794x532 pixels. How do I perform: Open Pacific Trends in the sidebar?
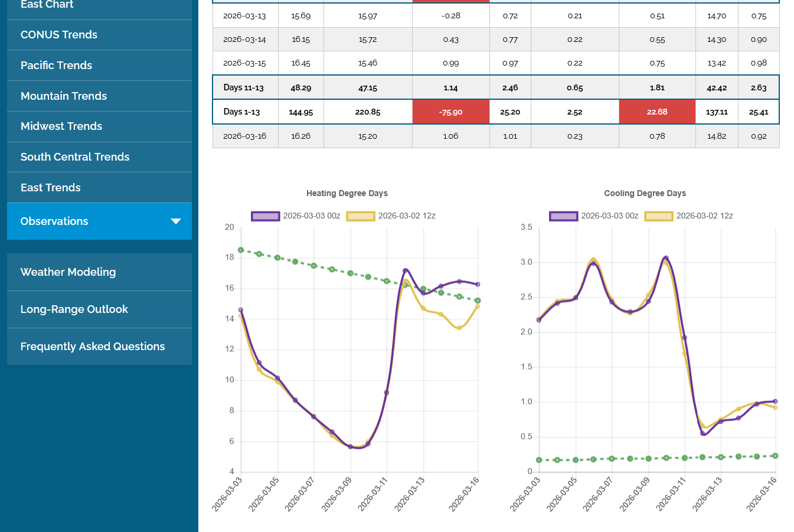coord(57,66)
